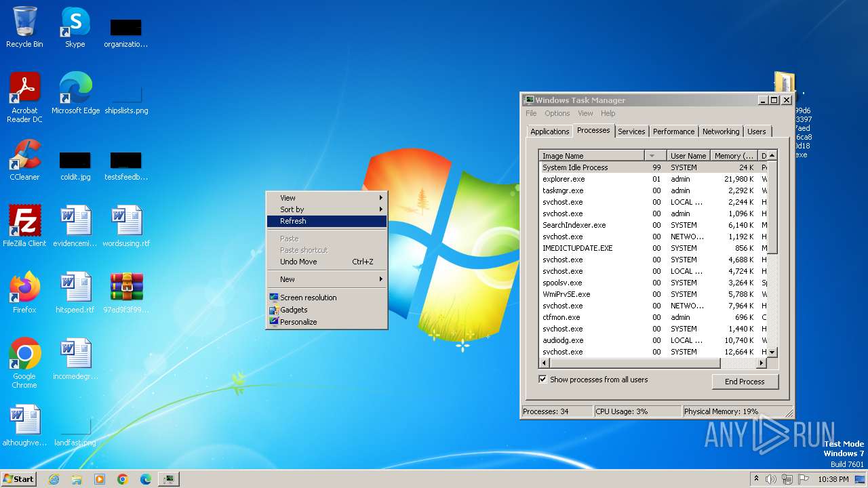Select the WmiPrvSE.exe process row
The height and width of the screenshot is (488, 868).
(653, 294)
